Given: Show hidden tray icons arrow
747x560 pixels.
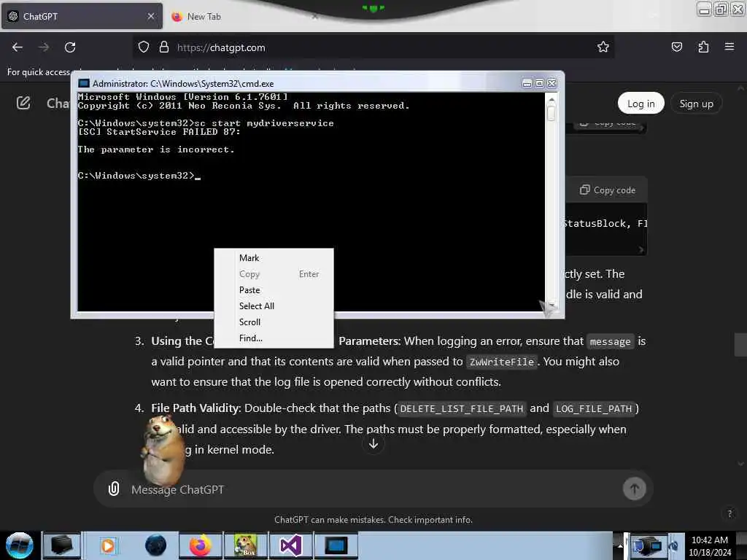Looking at the screenshot, I should [x=620, y=545].
